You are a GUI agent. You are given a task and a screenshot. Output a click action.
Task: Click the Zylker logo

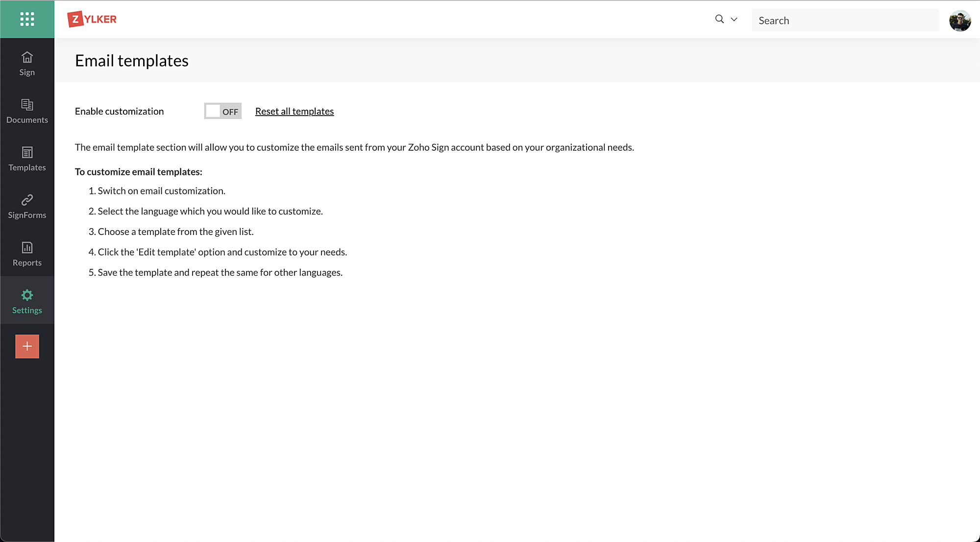click(92, 19)
